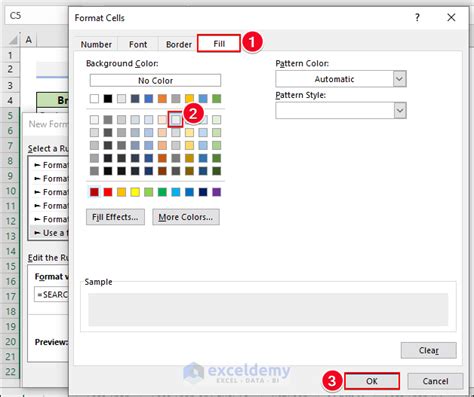The image size is (474, 397).
Task: Pick the gold theme color swatch
Action: [189, 99]
